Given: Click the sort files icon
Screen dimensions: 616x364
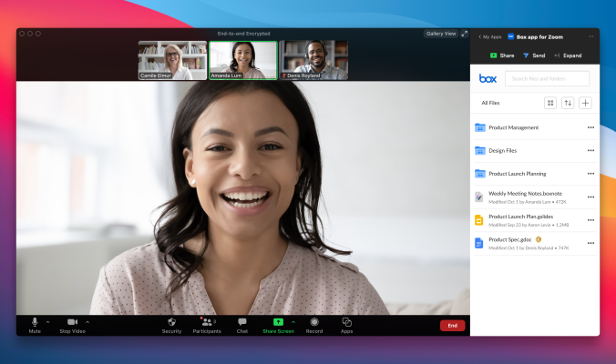Looking at the screenshot, I should pyautogui.click(x=568, y=103).
